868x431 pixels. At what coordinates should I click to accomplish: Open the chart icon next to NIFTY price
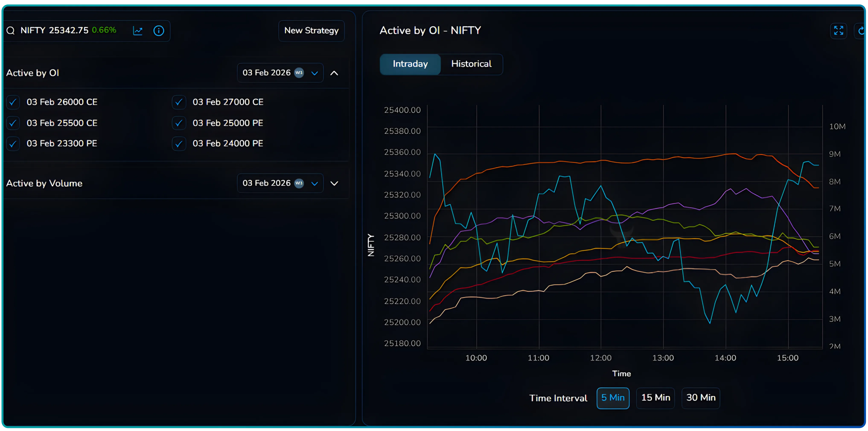[138, 31]
